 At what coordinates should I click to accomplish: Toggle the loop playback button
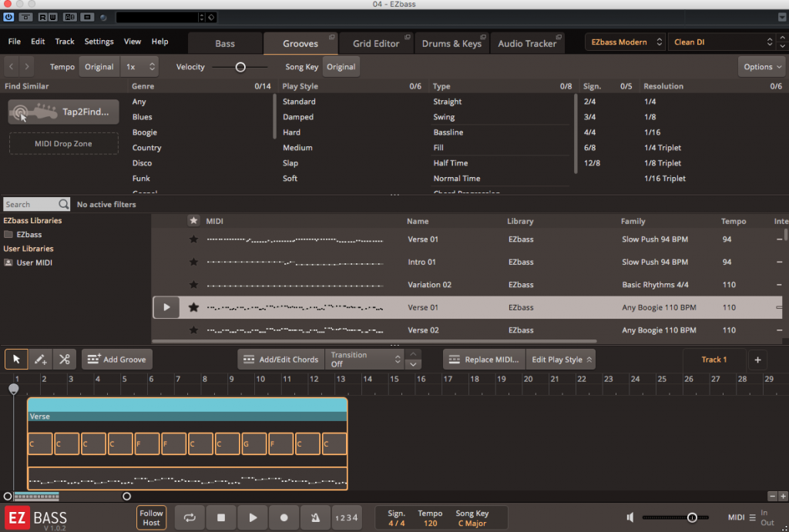[x=190, y=517]
